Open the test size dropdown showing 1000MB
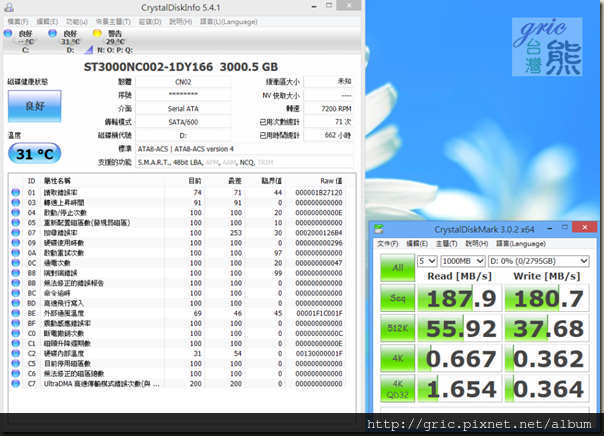 click(462, 261)
